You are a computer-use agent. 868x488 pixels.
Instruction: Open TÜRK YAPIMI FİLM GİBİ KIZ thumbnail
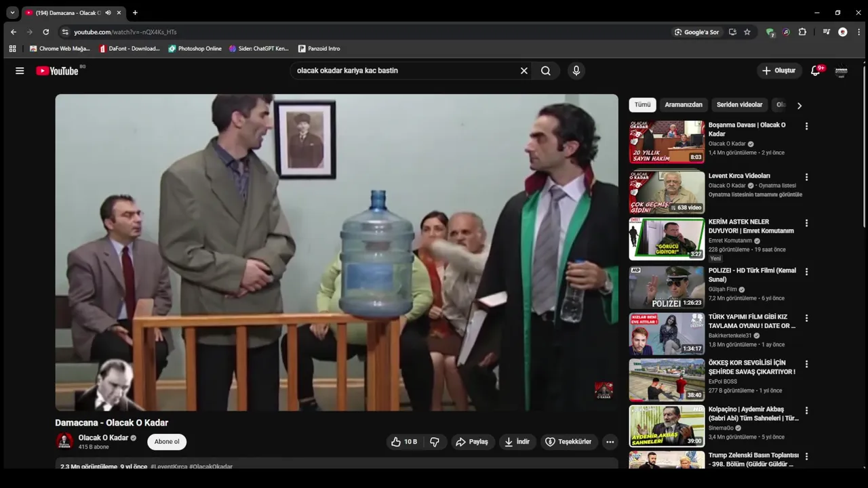[667, 333]
